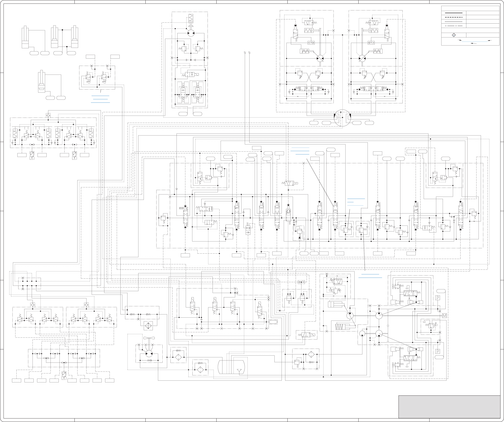504x422 pixels.
Task: Select the right travel motor circle
Action: [x=362, y=58]
